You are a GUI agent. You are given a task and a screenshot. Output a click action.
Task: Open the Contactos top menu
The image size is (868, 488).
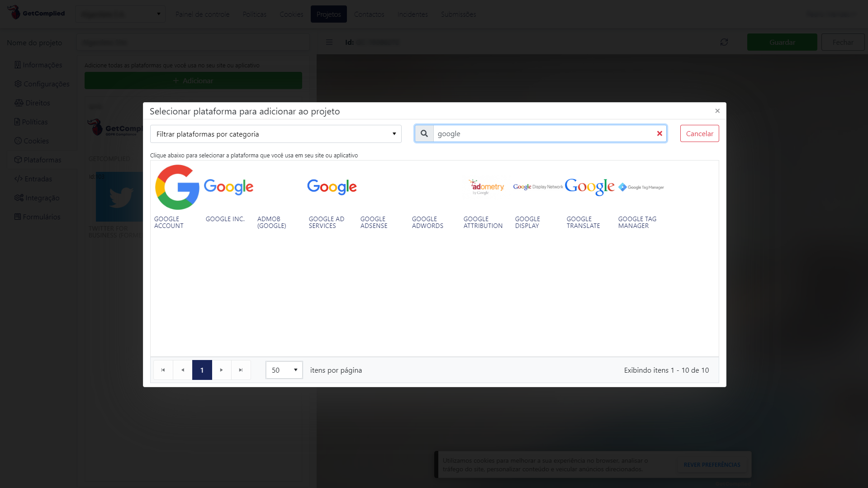coord(369,14)
